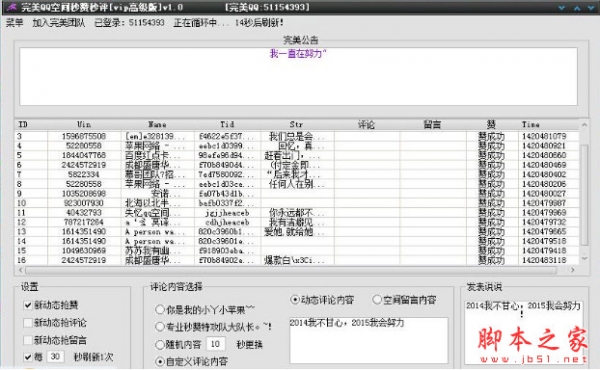Click the Uin column header
600x370 pixels.
point(84,124)
